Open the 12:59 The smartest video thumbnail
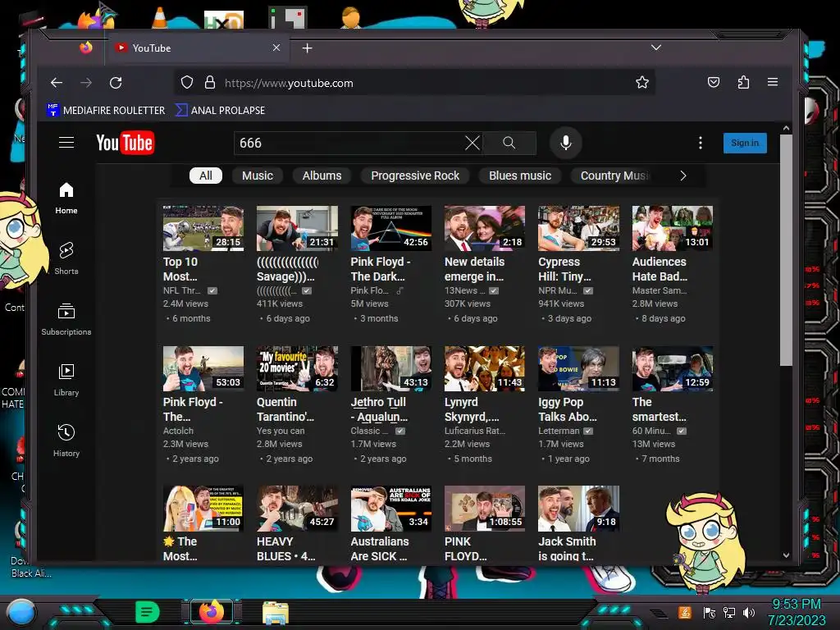The image size is (840, 630). coord(673,368)
